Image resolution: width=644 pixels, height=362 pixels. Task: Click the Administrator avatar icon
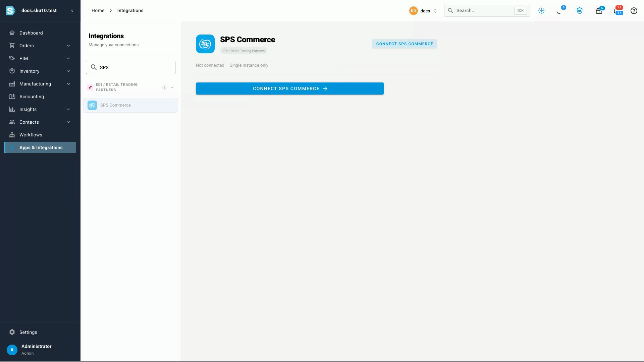pos(12,350)
